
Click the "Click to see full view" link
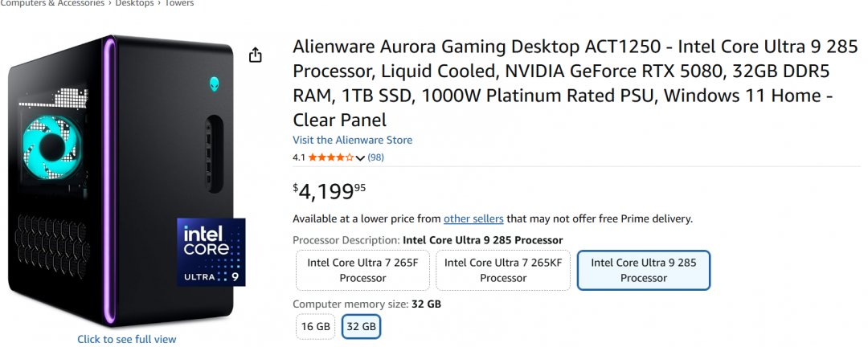(126, 339)
